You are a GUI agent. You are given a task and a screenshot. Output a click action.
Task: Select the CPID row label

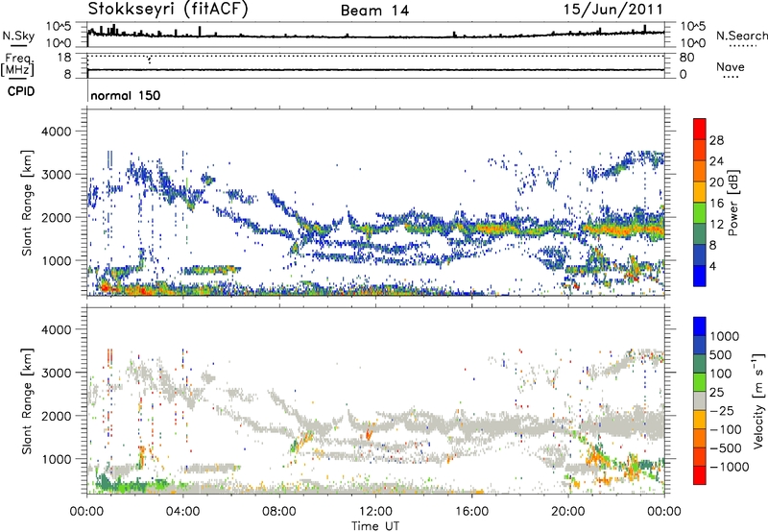pyautogui.click(x=21, y=91)
